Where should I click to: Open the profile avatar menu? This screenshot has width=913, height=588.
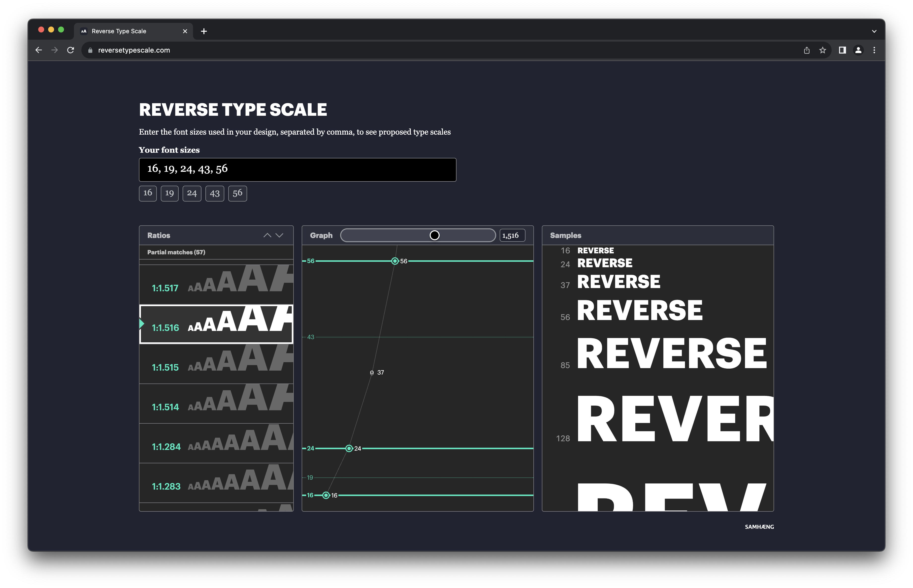(858, 50)
